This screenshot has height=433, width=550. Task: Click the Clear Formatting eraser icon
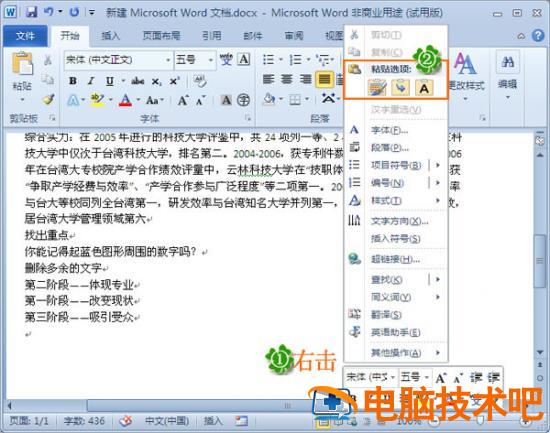(200, 81)
